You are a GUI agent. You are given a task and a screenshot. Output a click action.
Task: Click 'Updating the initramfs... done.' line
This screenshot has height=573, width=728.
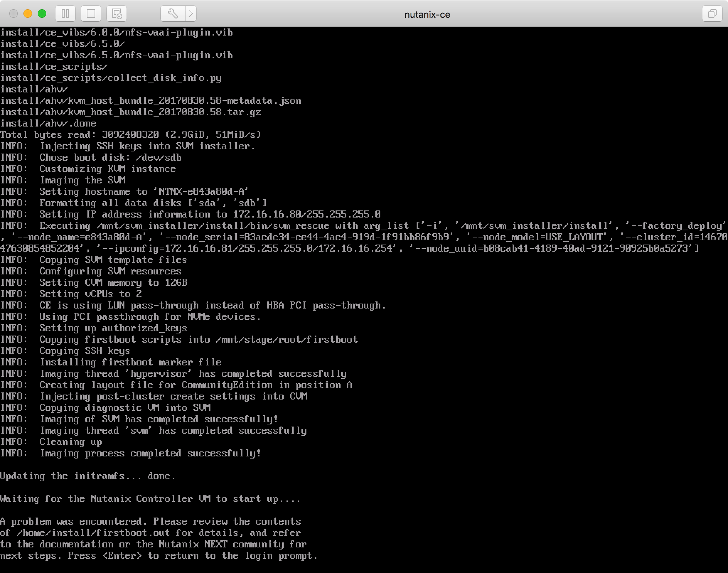coord(87,476)
